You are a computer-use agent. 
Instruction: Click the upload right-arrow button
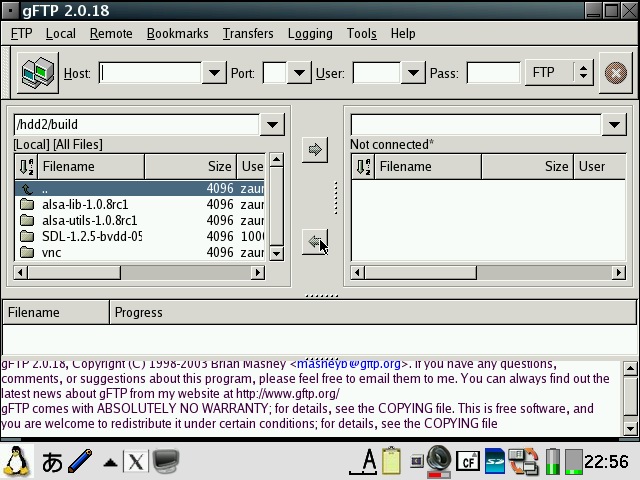(315, 150)
